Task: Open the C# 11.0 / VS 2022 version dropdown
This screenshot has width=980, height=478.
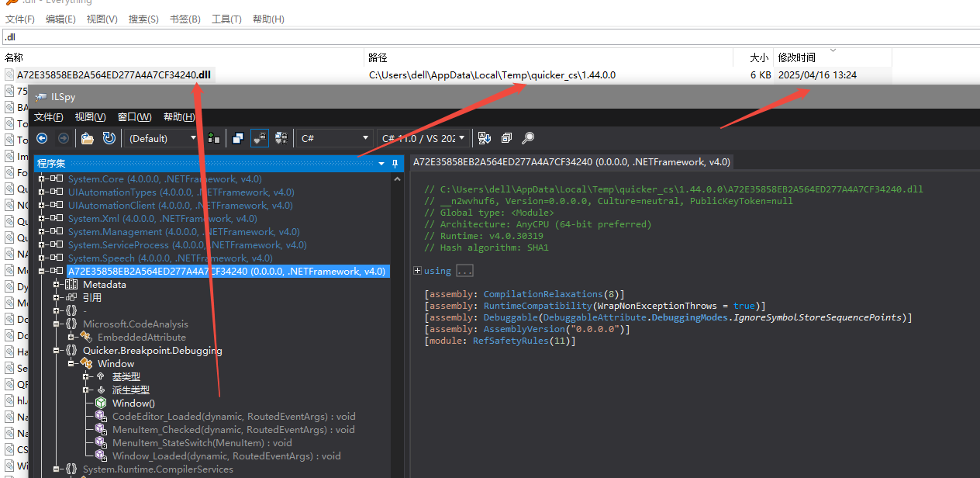Action: pyautogui.click(x=423, y=138)
